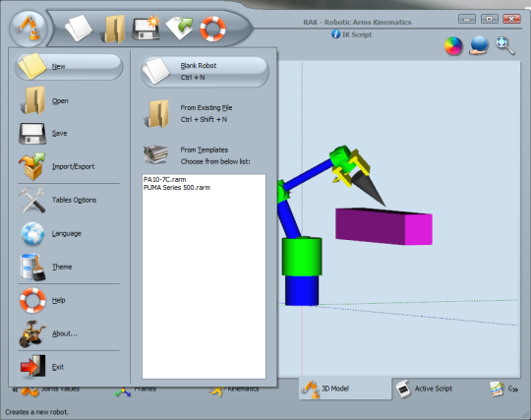Click the blue globe in hand icon
531x420 pixels.
(479, 45)
